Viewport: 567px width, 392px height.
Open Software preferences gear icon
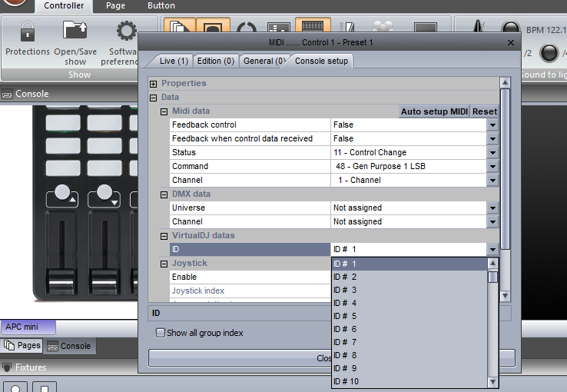pyautogui.click(x=126, y=32)
